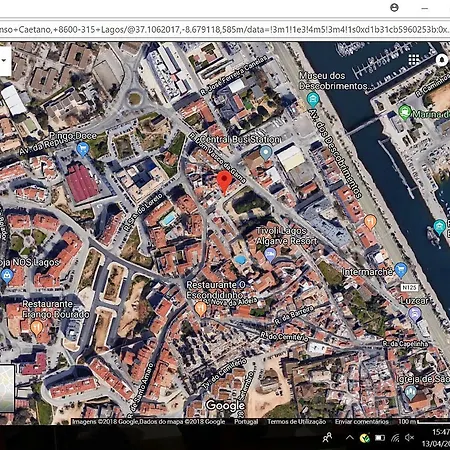Click the Portugal link in footer

click(x=246, y=422)
